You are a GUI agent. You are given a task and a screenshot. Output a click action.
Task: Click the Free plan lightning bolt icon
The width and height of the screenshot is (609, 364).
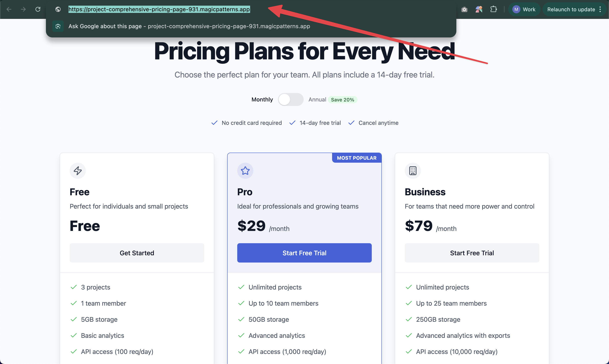pos(78,171)
